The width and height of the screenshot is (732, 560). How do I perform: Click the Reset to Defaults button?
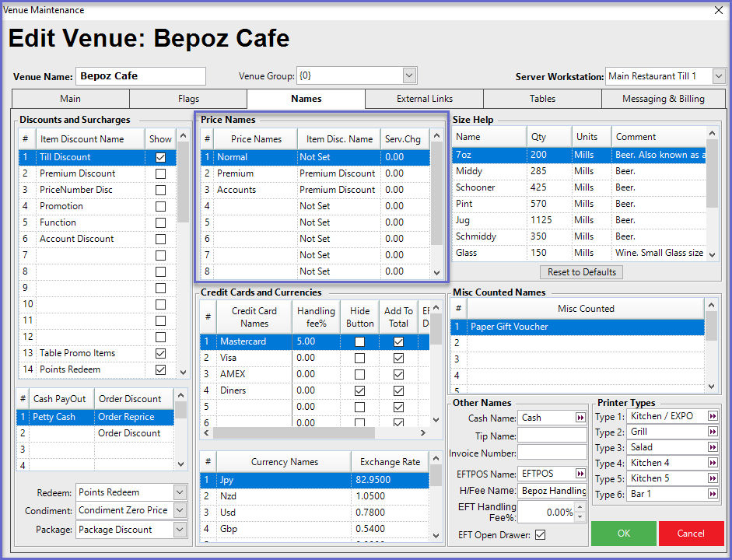pos(581,272)
